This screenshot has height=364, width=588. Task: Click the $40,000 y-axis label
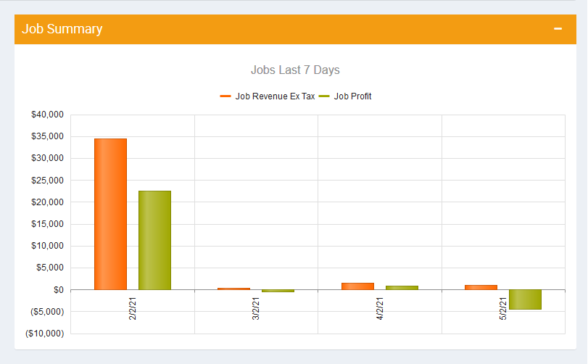pos(47,115)
